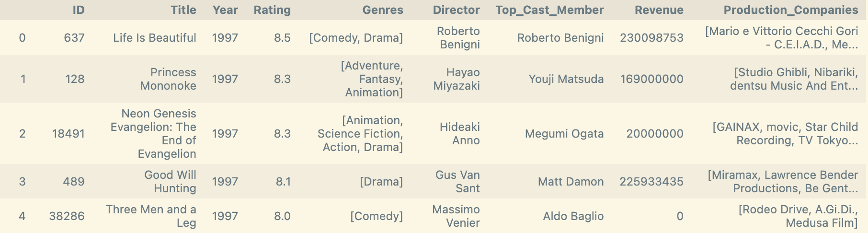Click the ID column header
Image resolution: width=868 pixels, height=233 pixels.
click(79, 10)
